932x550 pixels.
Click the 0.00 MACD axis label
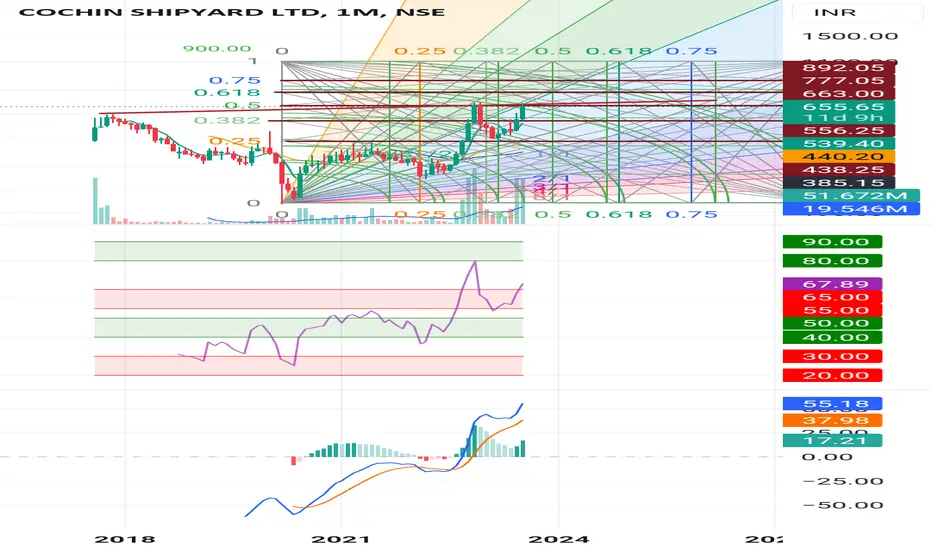pyautogui.click(x=827, y=457)
